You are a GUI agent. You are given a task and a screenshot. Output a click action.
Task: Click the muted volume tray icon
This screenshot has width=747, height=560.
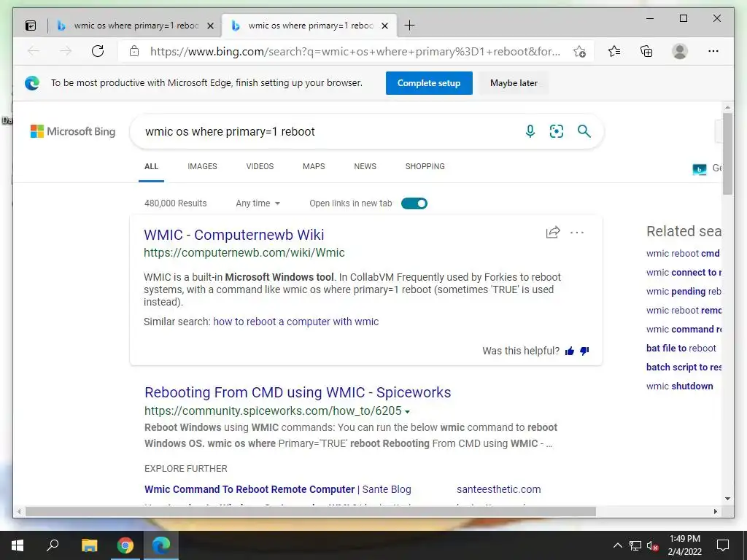click(653, 545)
